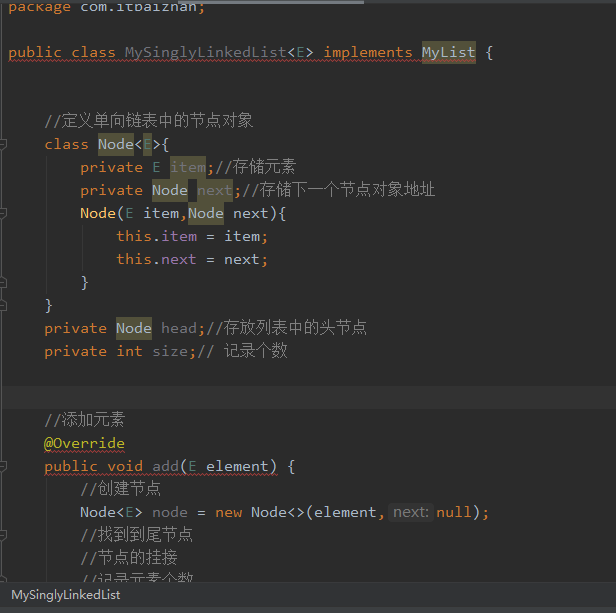This screenshot has height=613, width=616.
Task: Click the comment '//存储元素'
Action: 255,167
